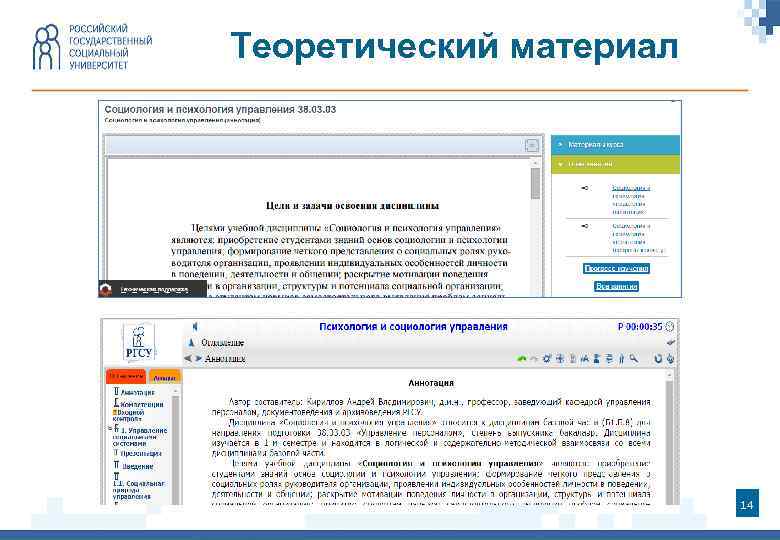The image size is (780, 540).
Task: Click the Техническая поддержка support icon
Action: point(105,289)
